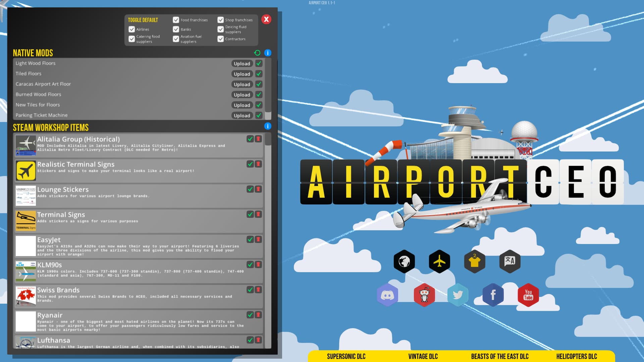Upload Burned Wood Floors mod

point(242,95)
